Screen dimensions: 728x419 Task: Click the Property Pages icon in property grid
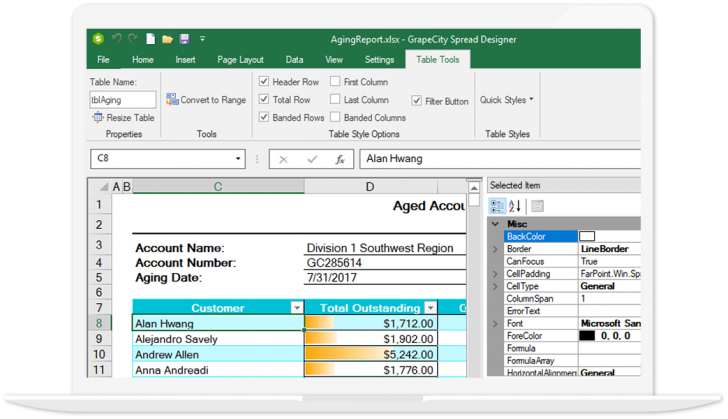(x=537, y=206)
